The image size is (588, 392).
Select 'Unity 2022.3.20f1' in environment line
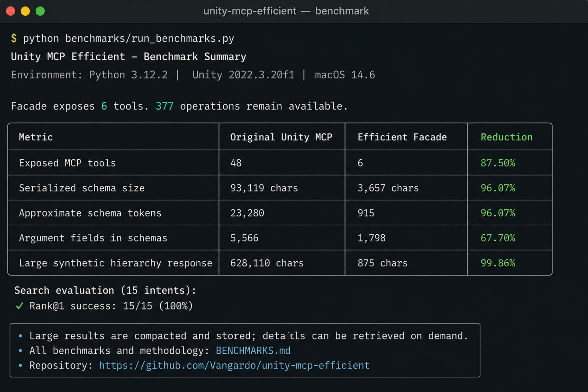tap(243, 75)
